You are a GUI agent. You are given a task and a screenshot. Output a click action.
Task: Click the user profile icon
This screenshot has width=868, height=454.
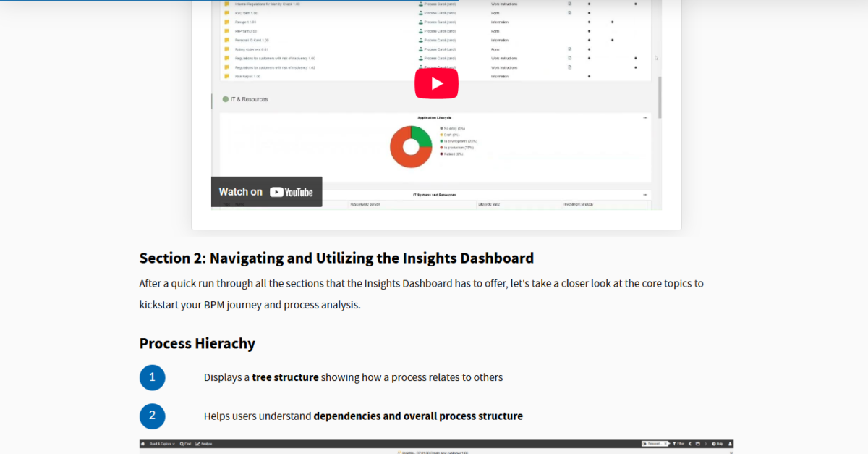pyautogui.click(x=731, y=444)
